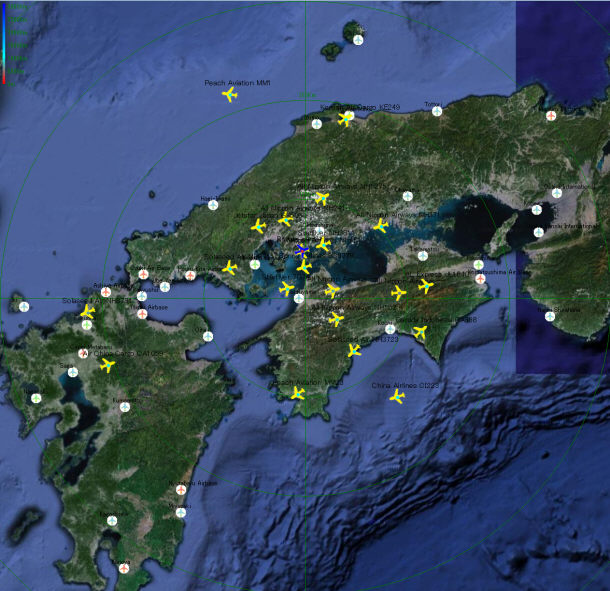Select the Kanoya airbase marker
Screen dimensions: 610x591
[x=124, y=568]
